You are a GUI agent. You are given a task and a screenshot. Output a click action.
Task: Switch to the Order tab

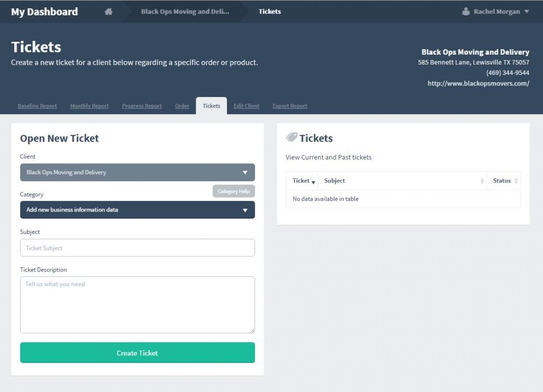(182, 106)
